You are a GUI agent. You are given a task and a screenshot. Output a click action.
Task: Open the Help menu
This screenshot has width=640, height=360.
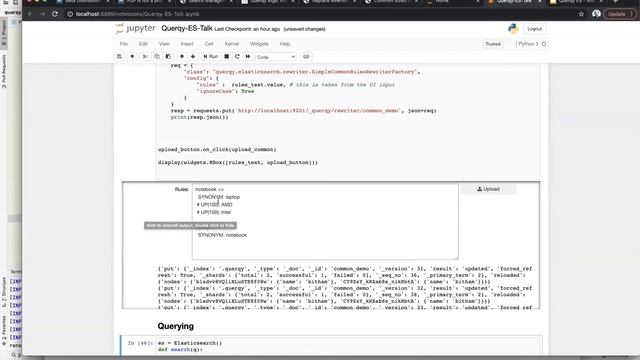click(x=285, y=44)
